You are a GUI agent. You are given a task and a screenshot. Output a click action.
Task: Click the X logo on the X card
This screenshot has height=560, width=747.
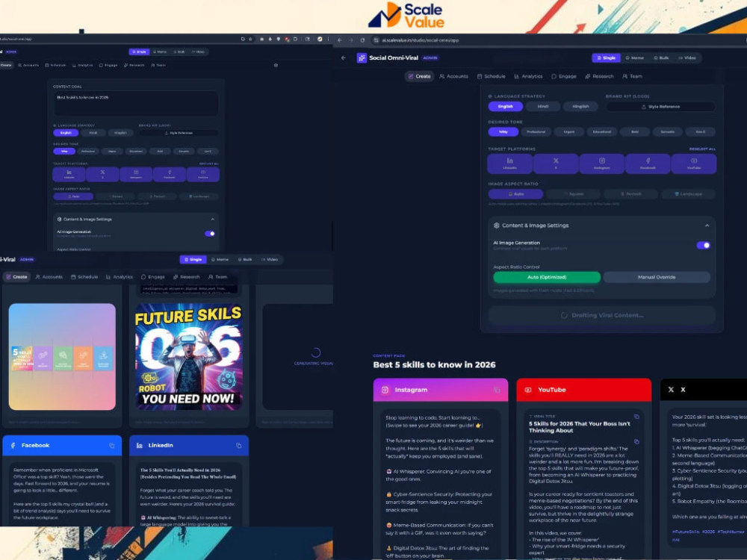click(x=671, y=390)
